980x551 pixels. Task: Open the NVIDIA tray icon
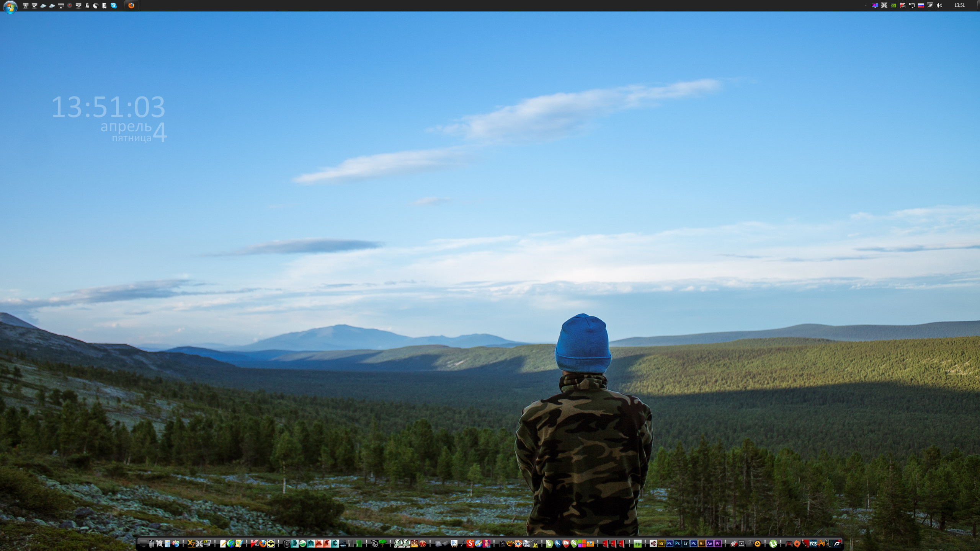coord(893,5)
